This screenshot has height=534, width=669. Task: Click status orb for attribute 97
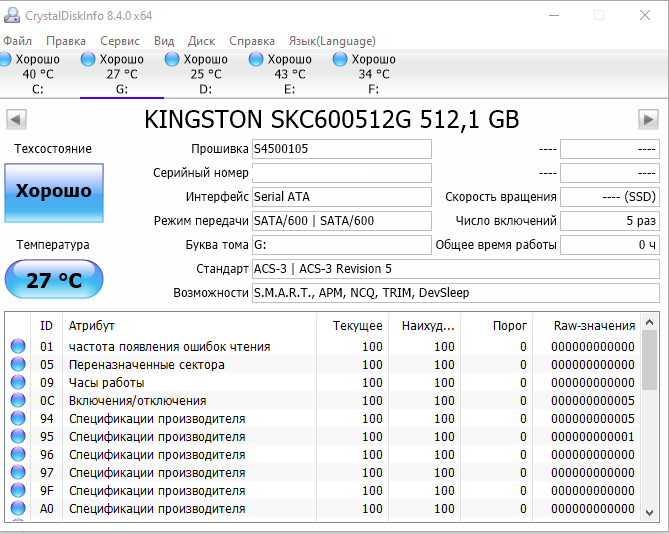point(18,472)
